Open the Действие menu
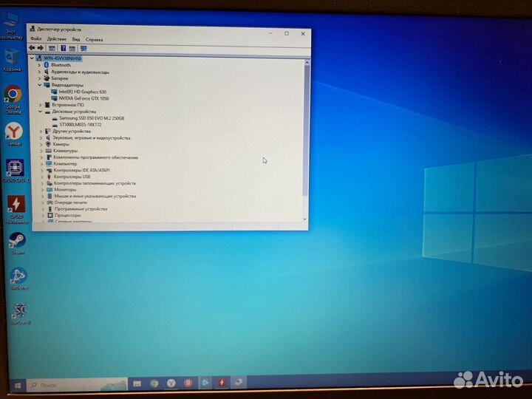 point(57,39)
